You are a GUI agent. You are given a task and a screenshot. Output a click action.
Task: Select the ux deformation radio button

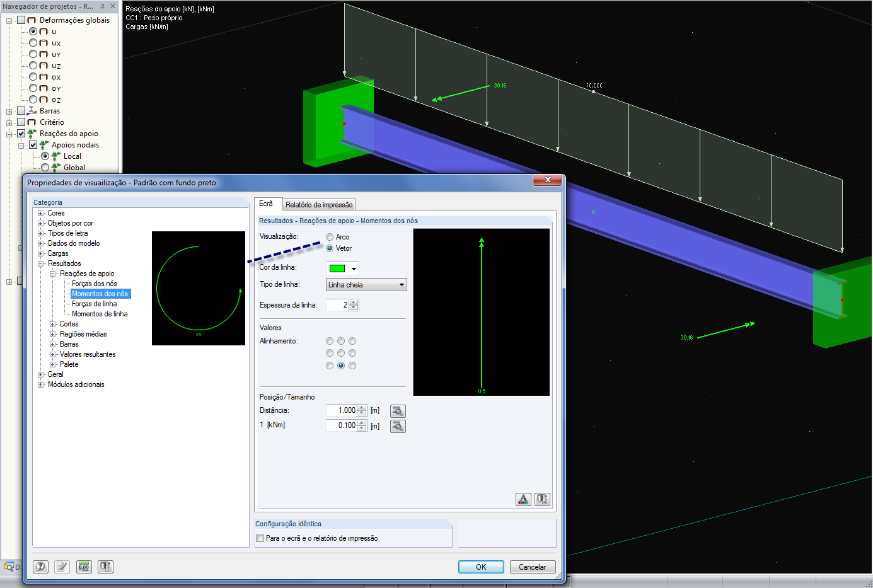point(33,43)
